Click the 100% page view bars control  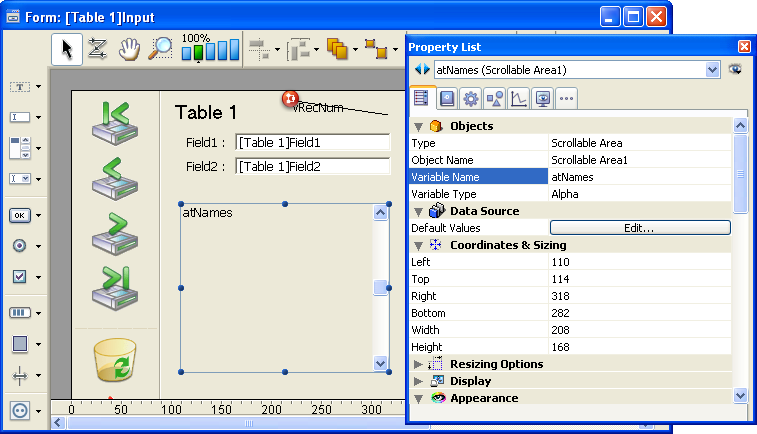pos(210,49)
